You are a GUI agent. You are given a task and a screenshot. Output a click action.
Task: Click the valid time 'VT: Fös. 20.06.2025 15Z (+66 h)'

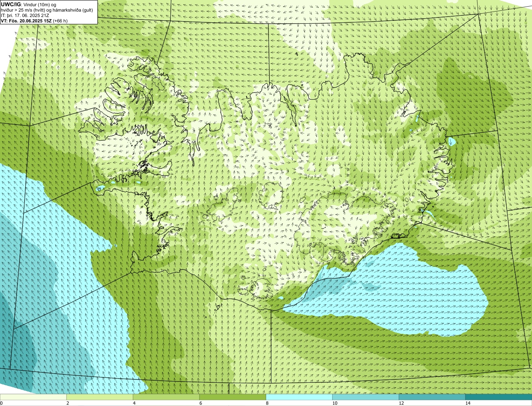tap(34, 20)
